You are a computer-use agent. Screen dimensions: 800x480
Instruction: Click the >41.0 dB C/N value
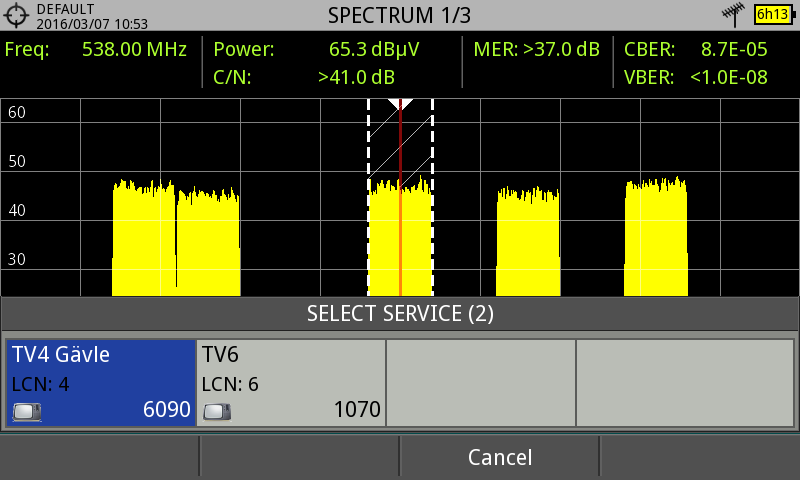point(356,78)
